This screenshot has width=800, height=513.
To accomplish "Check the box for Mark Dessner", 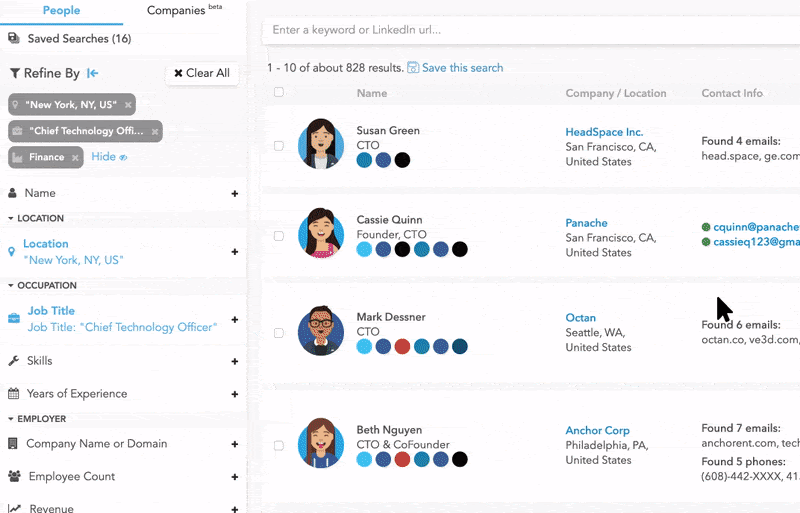I will [279, 333].
